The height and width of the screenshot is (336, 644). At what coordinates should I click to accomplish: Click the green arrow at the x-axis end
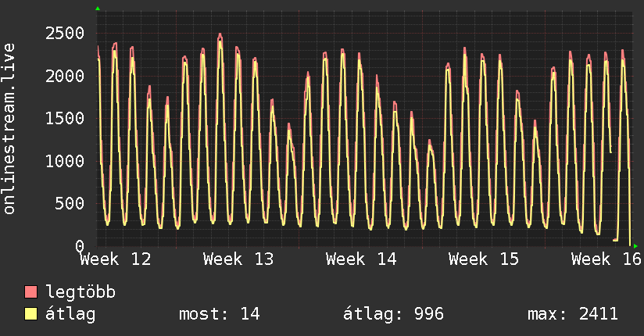point(635,246)
